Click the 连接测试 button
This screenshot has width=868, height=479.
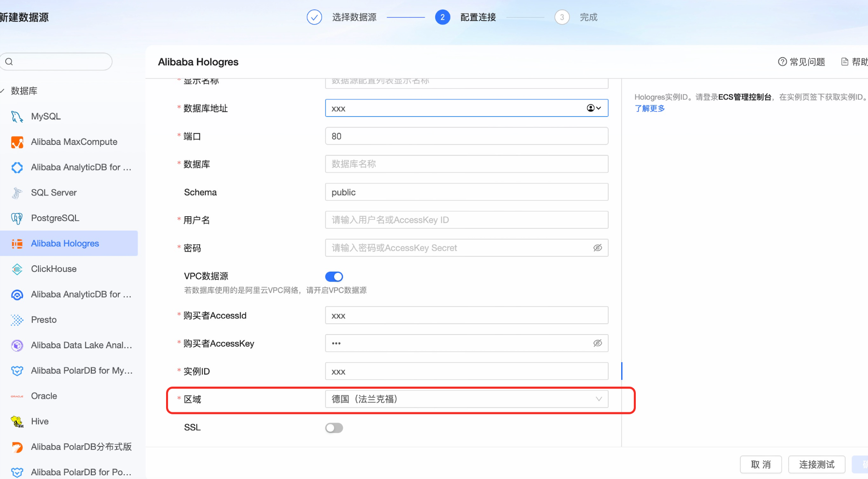[817, 465]
